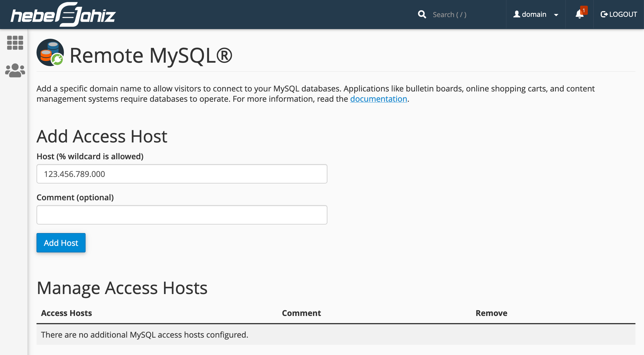This screenshot has width=644, height=355.
Task: Click the LOGOUT text
Action: pyautogui.click(x=623, y=15)
